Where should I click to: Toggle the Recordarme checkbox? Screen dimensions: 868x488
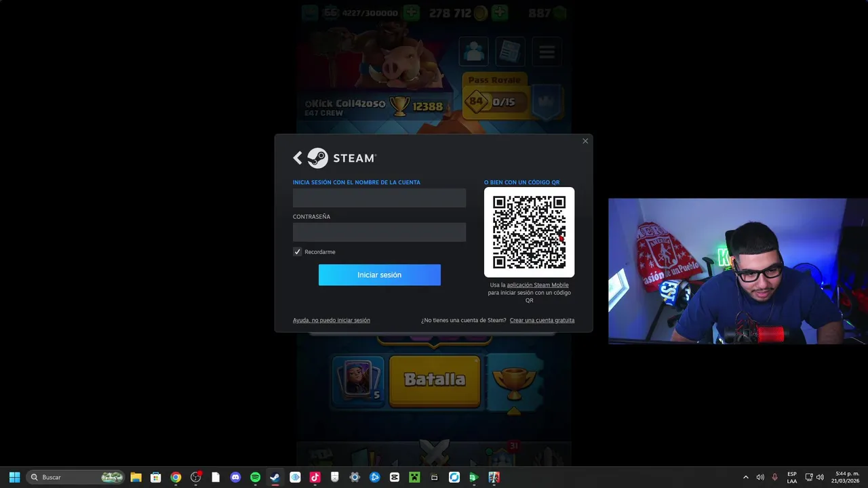click(297, 251)
